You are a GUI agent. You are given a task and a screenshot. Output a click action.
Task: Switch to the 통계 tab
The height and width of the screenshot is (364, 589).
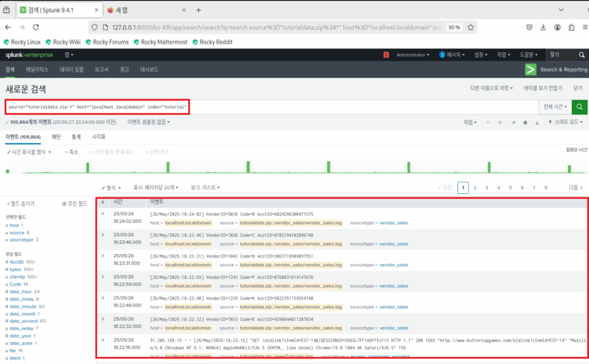[x=77, y=137]
